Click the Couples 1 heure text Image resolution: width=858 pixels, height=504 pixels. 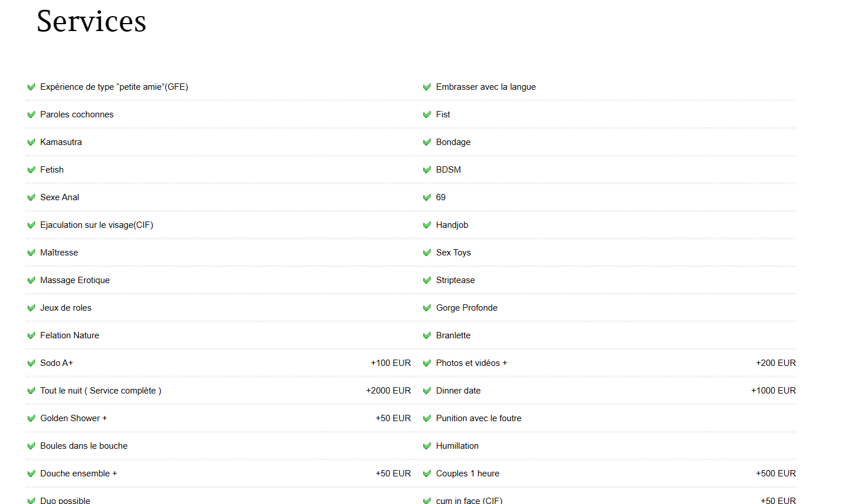point(468,474)
